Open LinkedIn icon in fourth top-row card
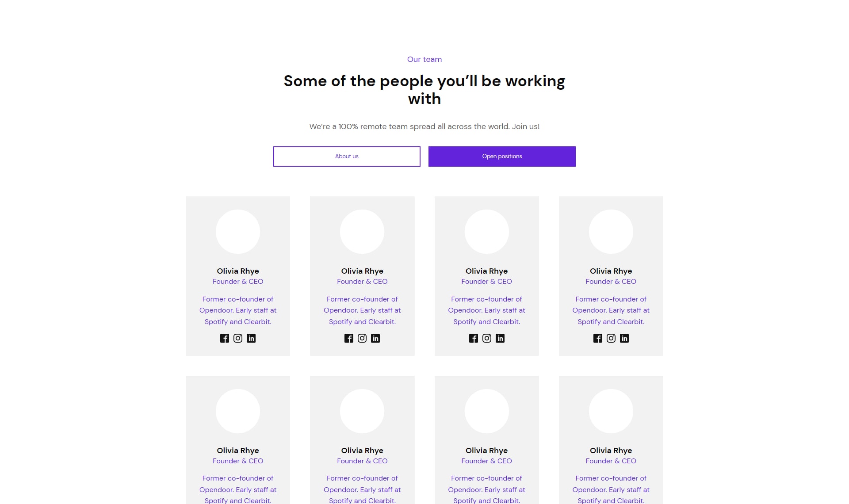Viewport: 849px width, 504px height. [624, 338]
